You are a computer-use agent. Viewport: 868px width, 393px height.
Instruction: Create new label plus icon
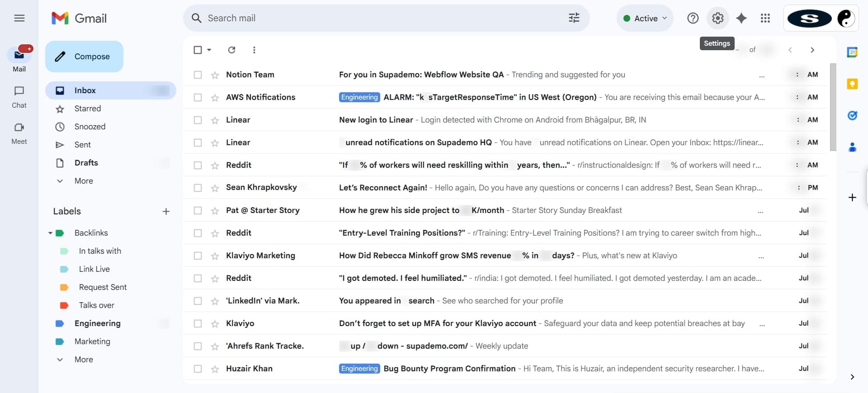pos(166,211)
